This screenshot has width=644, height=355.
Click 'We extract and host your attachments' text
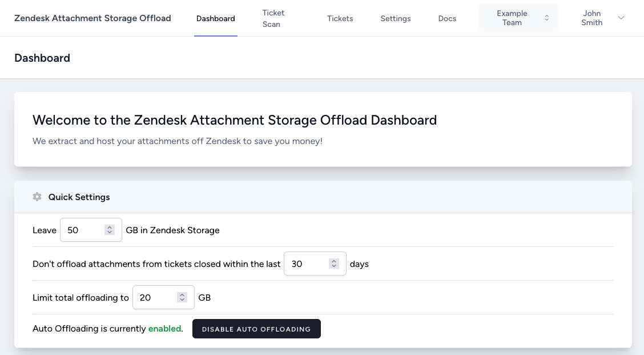pos(178,141)
